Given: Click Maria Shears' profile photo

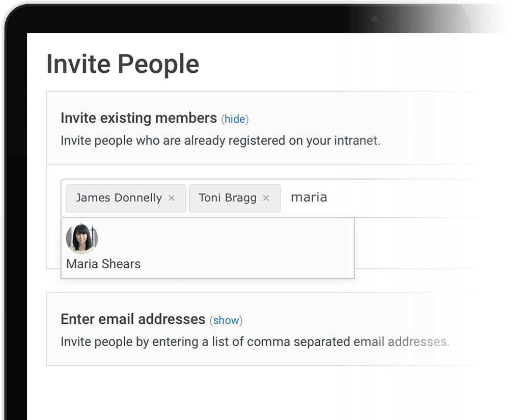Looking at the screenshot, I should click(82, 238).
